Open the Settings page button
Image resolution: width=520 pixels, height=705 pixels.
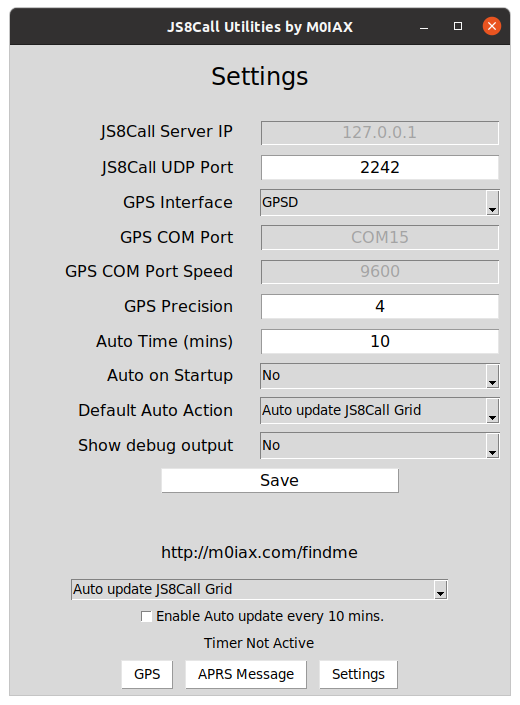pos(358,674)
